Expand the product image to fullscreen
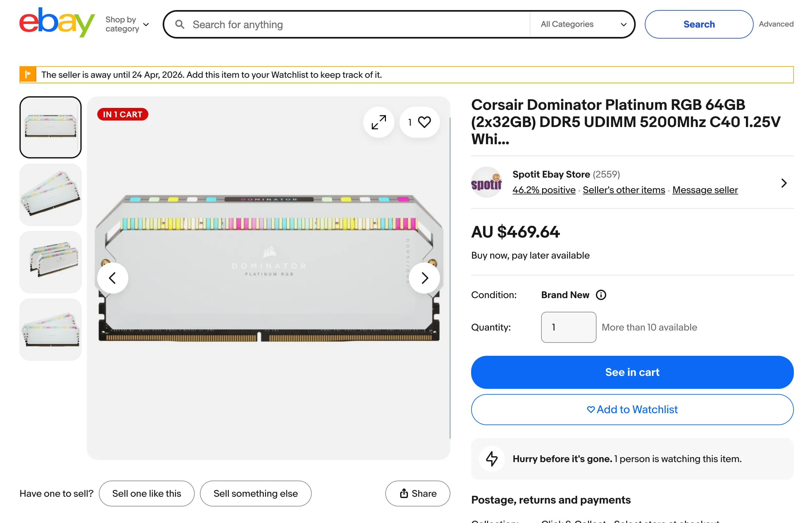This screenshot has height=523, width=812. tap(378, 122)
